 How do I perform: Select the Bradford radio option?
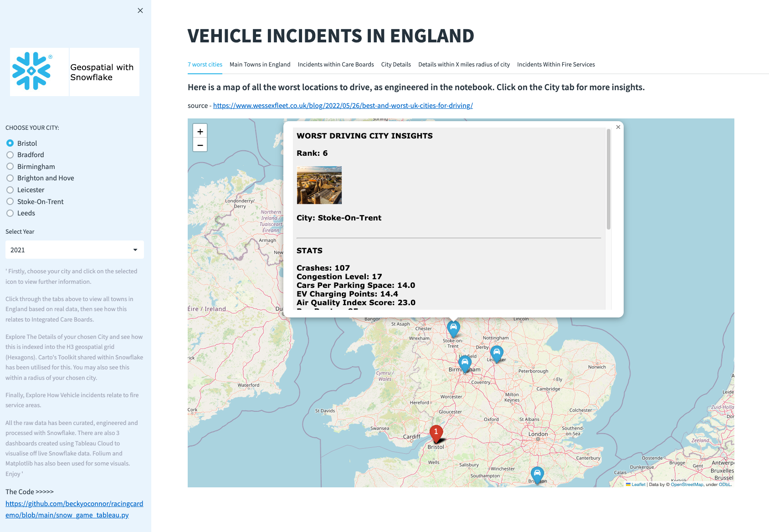click(10, 155)
